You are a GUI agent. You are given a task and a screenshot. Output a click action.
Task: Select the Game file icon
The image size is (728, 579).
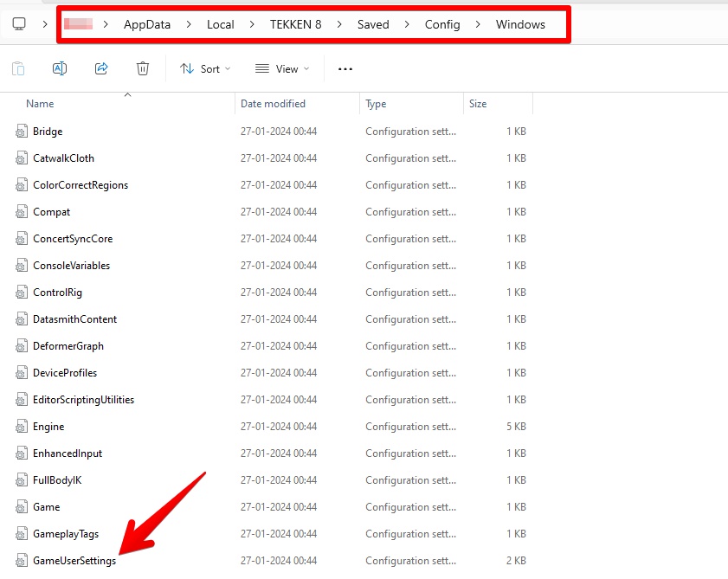(x=22, y=507)
